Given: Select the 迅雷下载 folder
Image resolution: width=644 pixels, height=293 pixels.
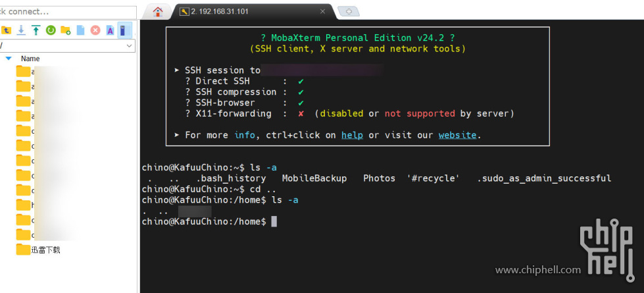Looking at the screenshot, I should pos(39,250).
